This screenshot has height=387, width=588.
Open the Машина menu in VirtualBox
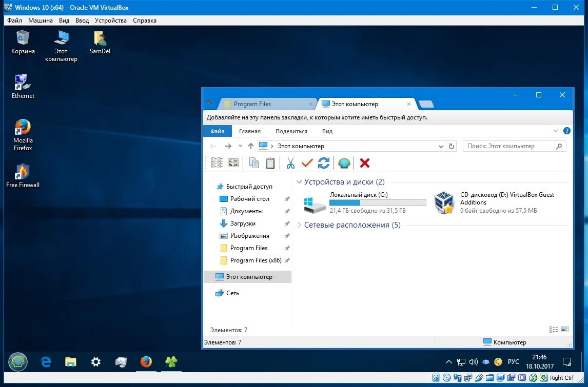[x=41, y=21]
